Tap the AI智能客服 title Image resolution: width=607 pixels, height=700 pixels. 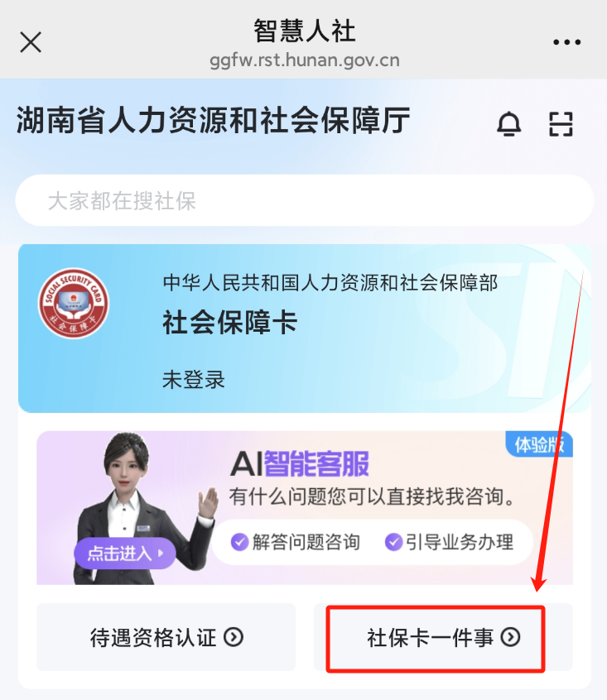coord(300,464)
